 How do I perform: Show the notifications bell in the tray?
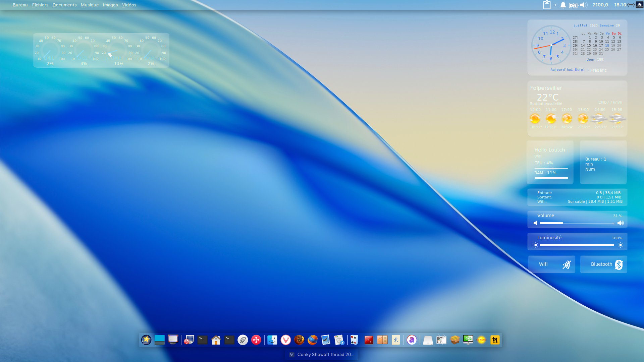(x=563, y=5)
